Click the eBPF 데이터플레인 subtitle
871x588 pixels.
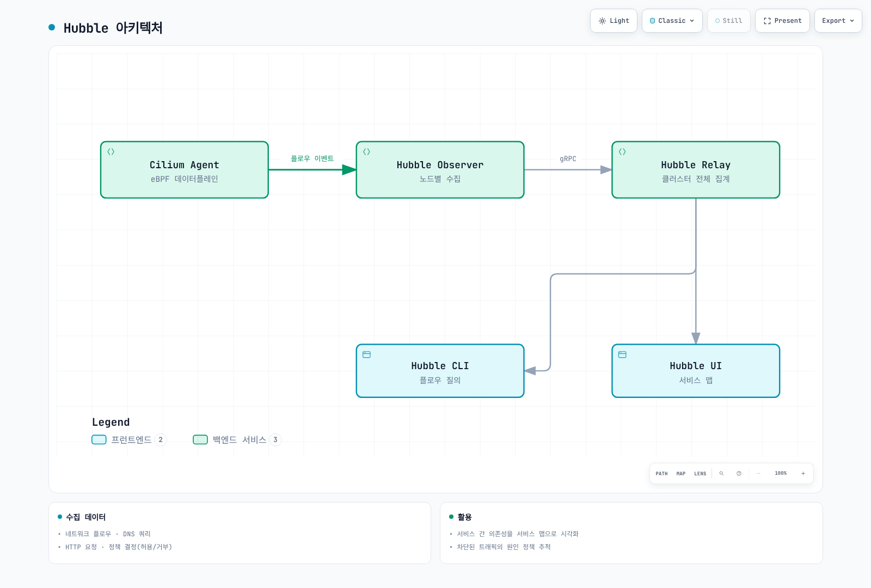[x=185, y=179]
